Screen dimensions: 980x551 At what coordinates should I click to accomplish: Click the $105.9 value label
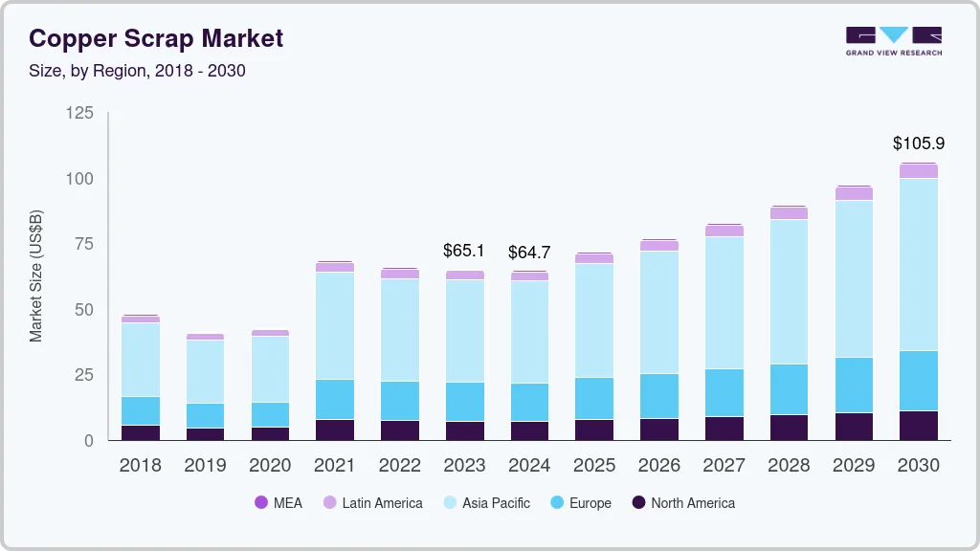[919, 143]
